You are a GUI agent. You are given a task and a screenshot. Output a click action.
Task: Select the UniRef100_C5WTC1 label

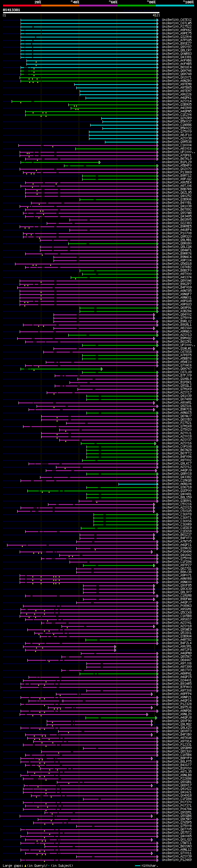[176, 843]
